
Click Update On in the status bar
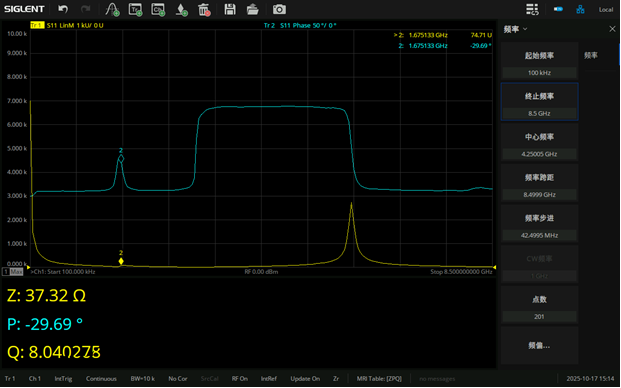tap(305, 378)
